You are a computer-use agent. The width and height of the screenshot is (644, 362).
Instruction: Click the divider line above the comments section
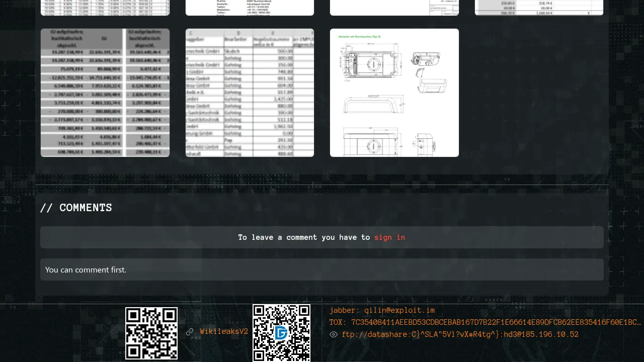pos(322,185)
